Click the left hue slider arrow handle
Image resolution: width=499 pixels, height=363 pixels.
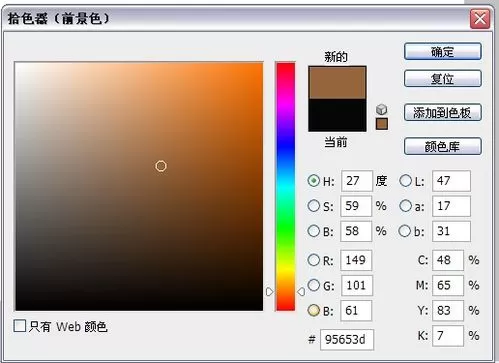point(269,292)
